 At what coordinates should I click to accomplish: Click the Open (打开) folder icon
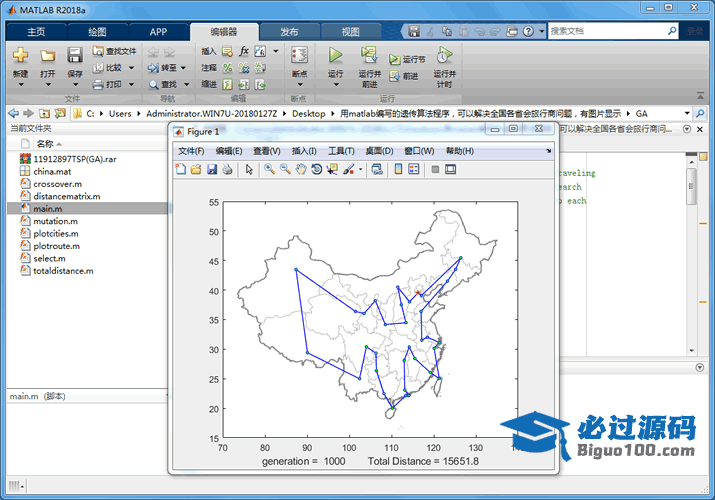point(47,56)
